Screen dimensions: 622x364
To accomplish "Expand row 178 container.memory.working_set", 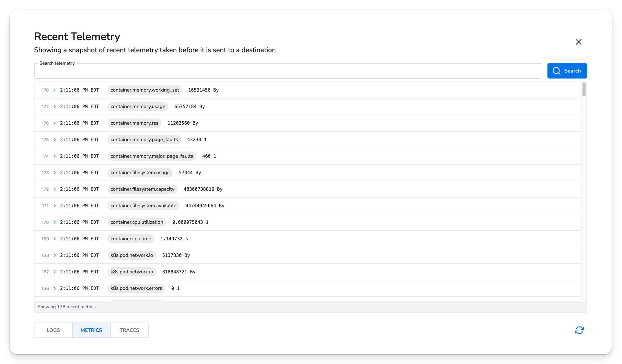I will coord(54,90).
